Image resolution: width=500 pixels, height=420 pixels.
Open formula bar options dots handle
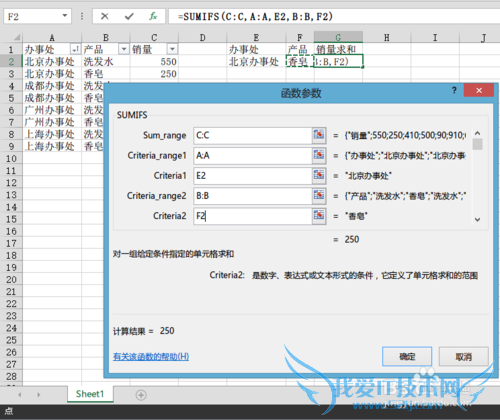(82, 16)
